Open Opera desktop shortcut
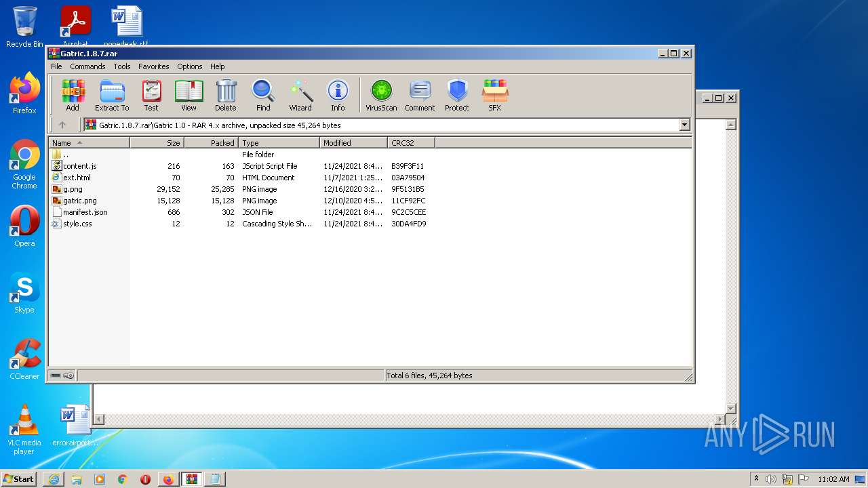The width and height of the screenshot is (868, 488). [24, 226]
